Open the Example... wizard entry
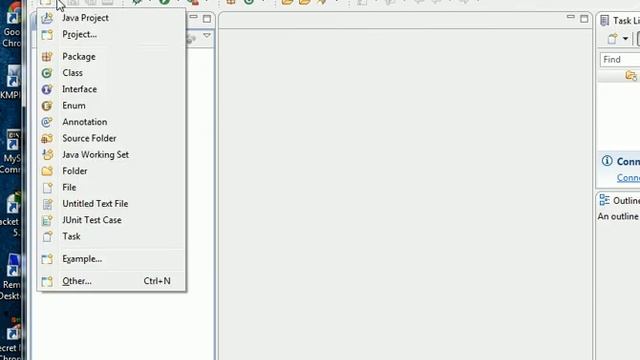 111,259
